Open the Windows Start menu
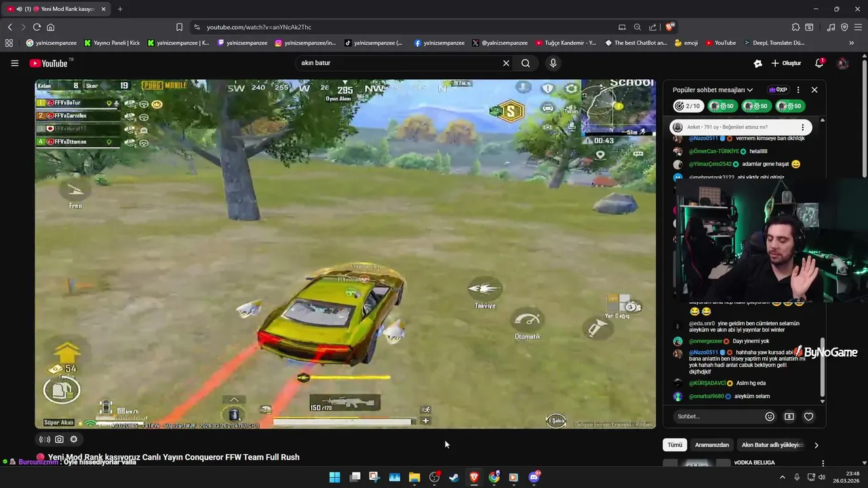Image resolution: width=868 pixels, height=488 pixels. pos(334,477)
